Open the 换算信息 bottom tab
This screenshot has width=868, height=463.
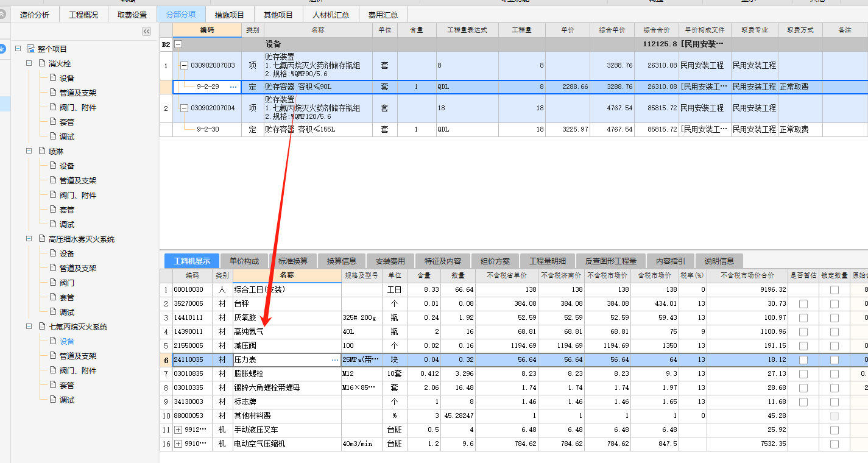point(342,261)
